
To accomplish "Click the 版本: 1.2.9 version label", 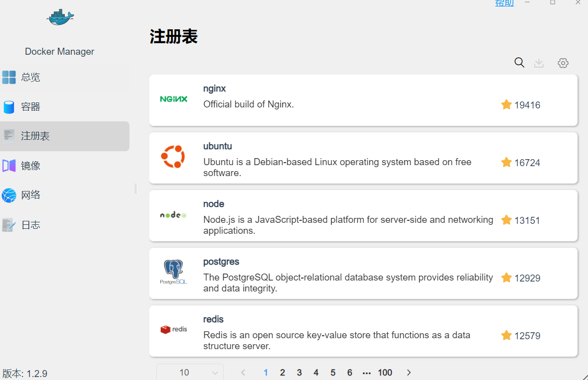I will (25, 374).
